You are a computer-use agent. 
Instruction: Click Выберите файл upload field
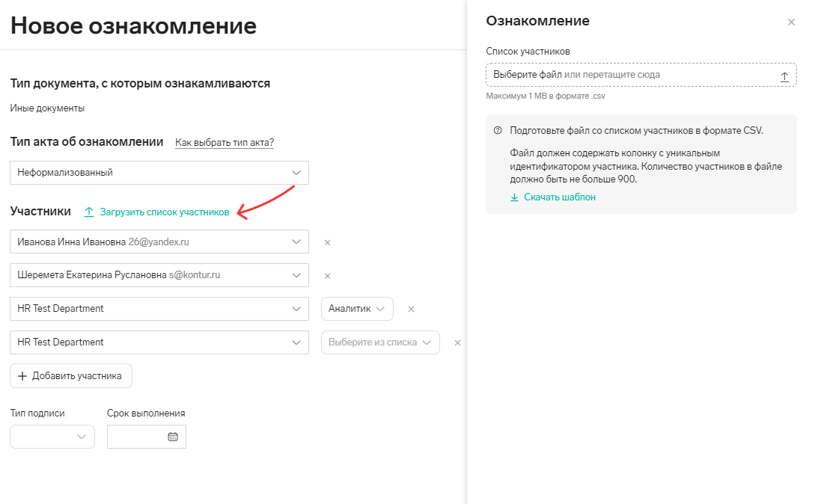click(641, 75)
